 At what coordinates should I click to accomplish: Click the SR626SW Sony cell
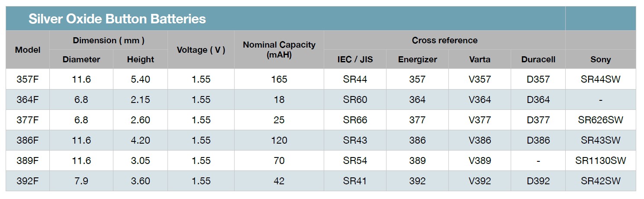point(600,120)
